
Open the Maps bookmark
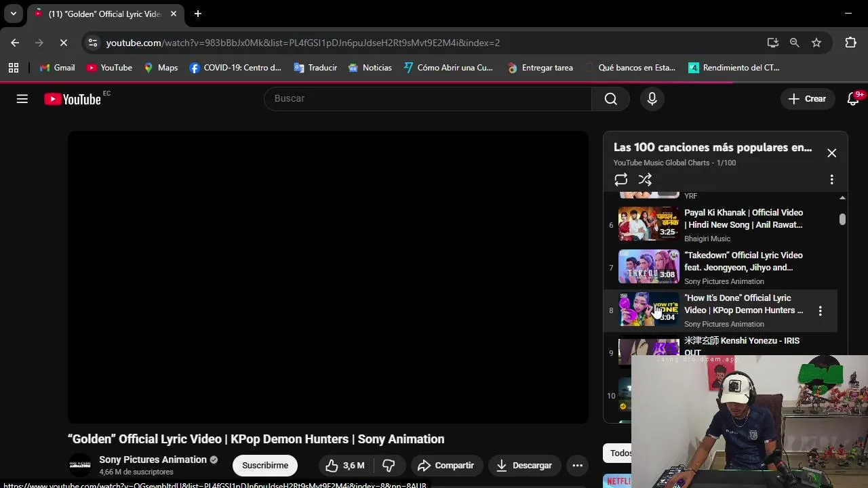(x=161, y=68)
